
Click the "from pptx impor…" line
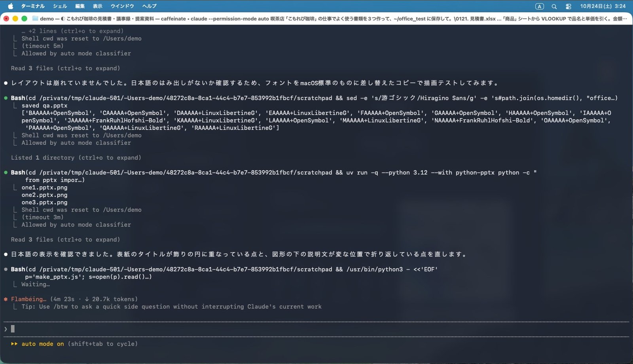55,180
